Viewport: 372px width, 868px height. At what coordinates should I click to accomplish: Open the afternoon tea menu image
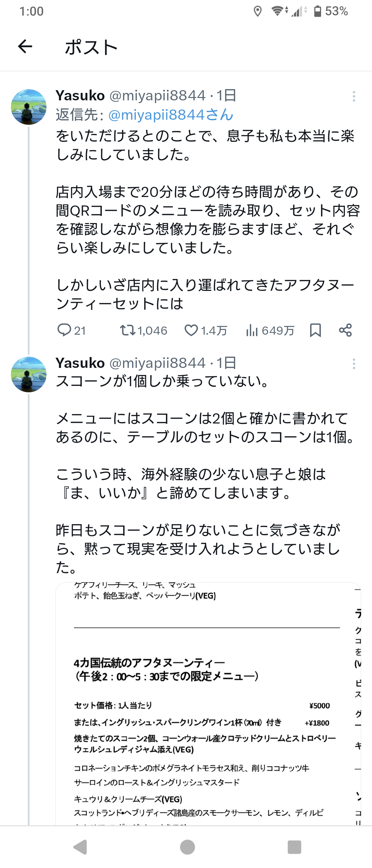tap(208, 702)
